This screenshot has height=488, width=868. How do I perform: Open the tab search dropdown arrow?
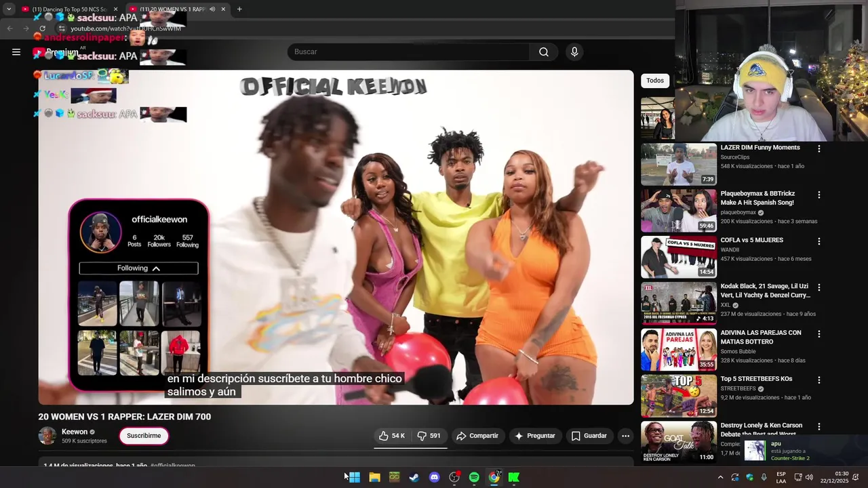[8, 9]
